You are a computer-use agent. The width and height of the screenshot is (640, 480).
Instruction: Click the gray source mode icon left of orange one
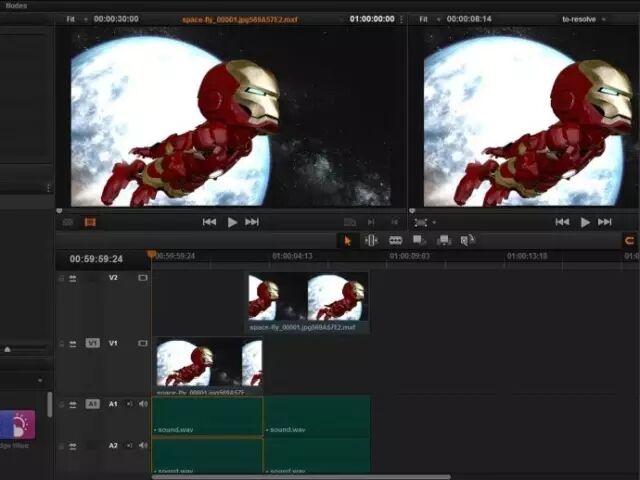tap(68, 222)
